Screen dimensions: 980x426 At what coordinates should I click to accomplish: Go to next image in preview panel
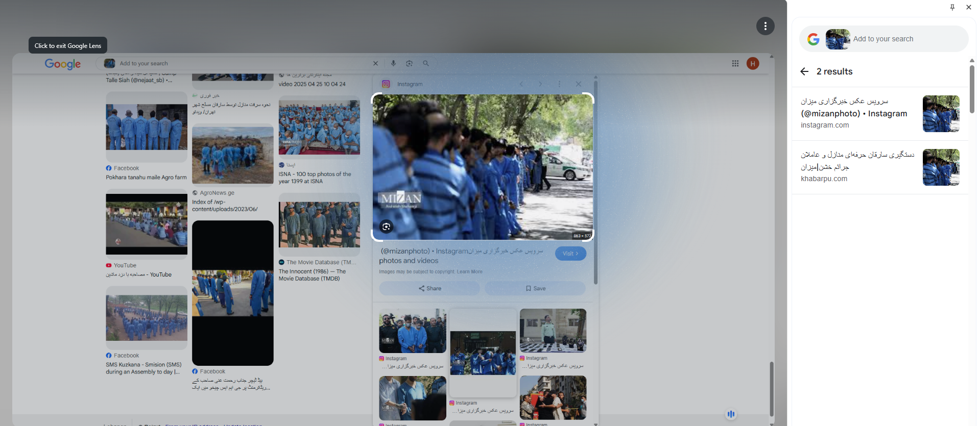tap(540, 84)
